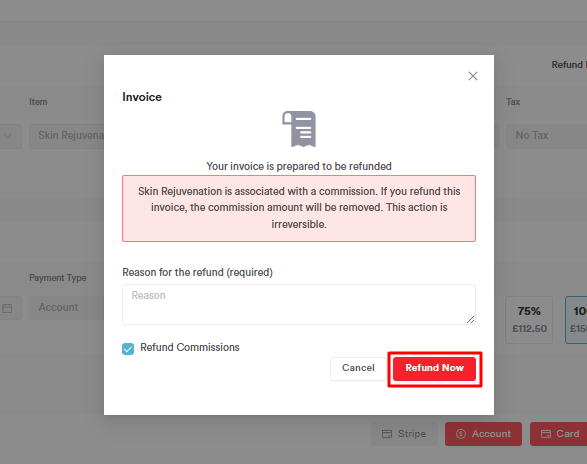This screenshot has width=587, height=464.
Task: Open the No Tax dropdown
Action: click(547, 136)
